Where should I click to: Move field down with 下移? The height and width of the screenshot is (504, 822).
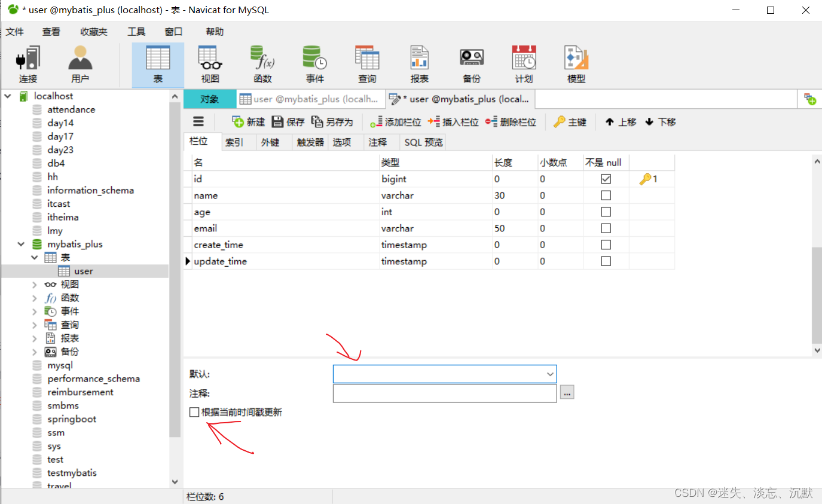click(x=661, y=122)
